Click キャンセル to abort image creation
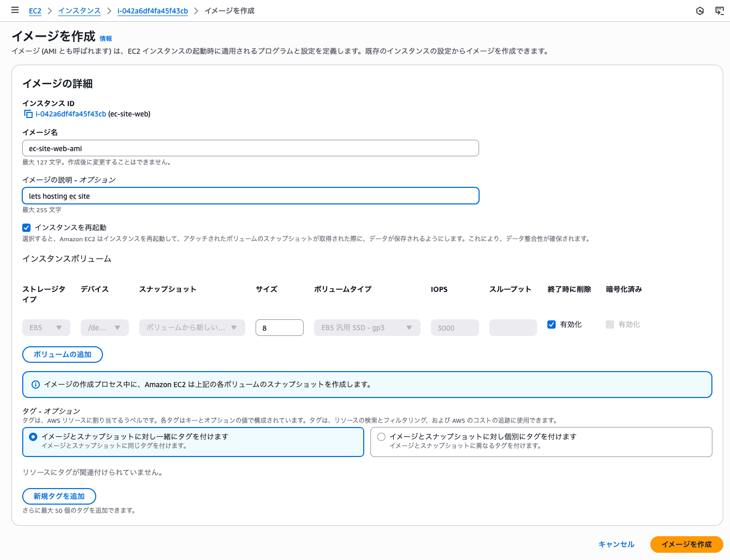This screenshot has width=730, height=560. tap(616, 544)
